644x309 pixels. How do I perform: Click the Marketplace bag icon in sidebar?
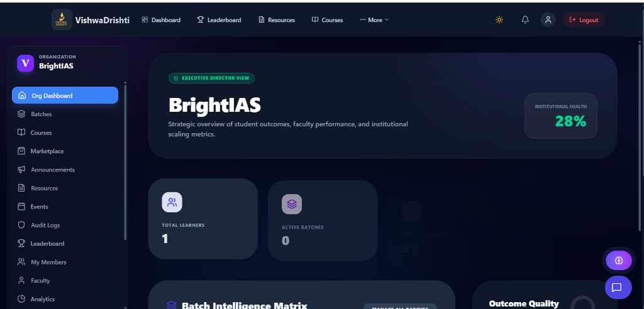(x=21, y=151)
